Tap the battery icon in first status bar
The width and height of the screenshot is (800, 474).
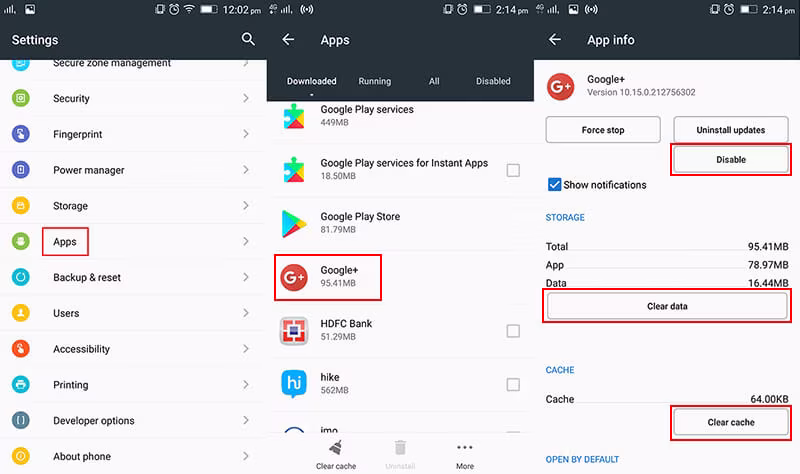(209, 9)
